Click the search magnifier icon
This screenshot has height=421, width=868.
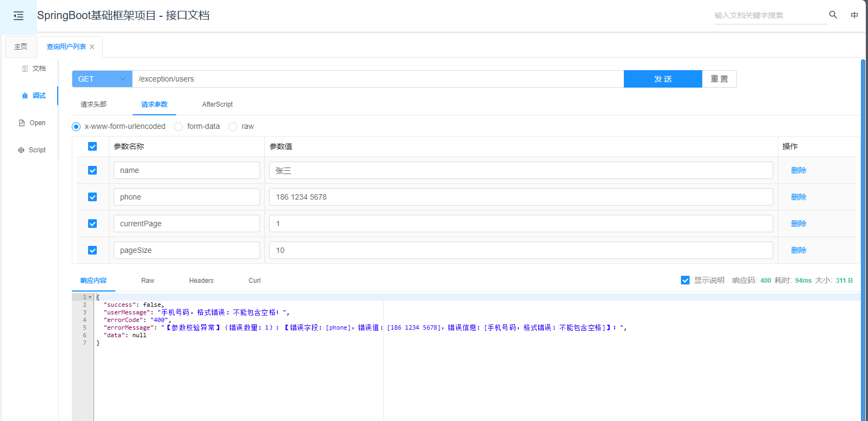pyautogui.click(x=833, y=15)
